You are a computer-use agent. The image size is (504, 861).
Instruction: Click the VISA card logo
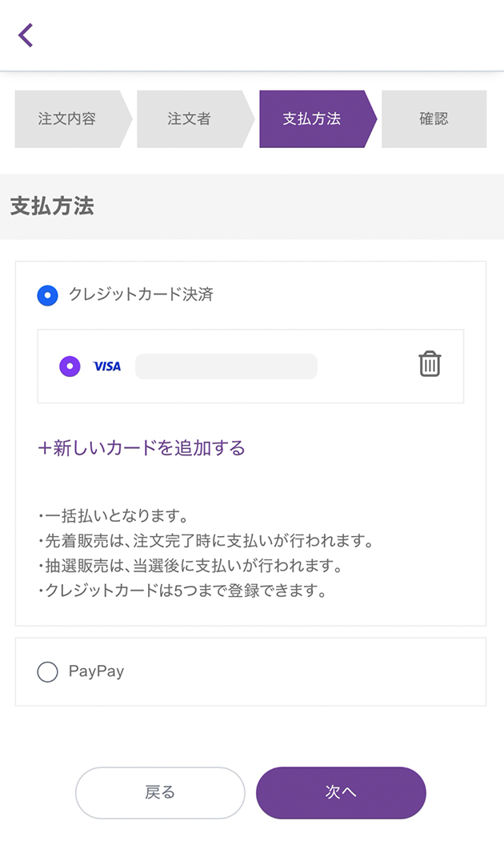click(x=107, y=366)
